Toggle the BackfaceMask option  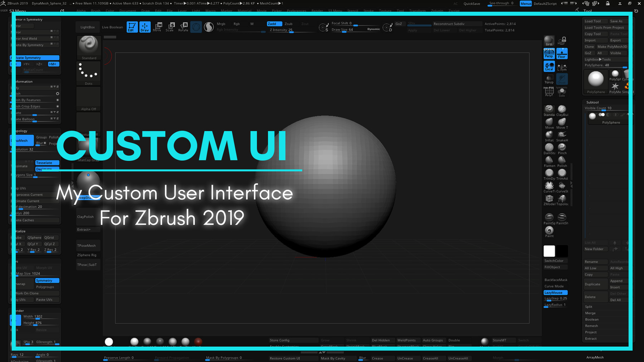pos(556,280)
